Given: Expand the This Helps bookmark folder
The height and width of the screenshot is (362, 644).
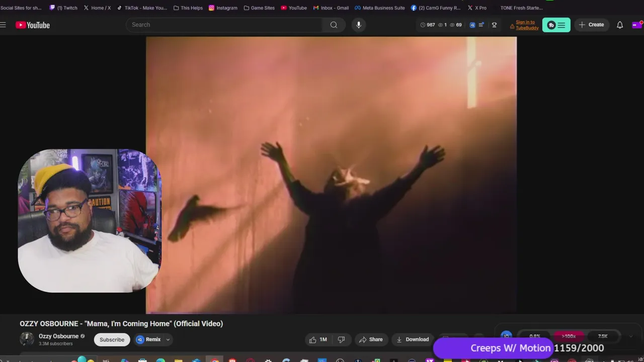Looking at the screenshot, I should pos(188,8).
